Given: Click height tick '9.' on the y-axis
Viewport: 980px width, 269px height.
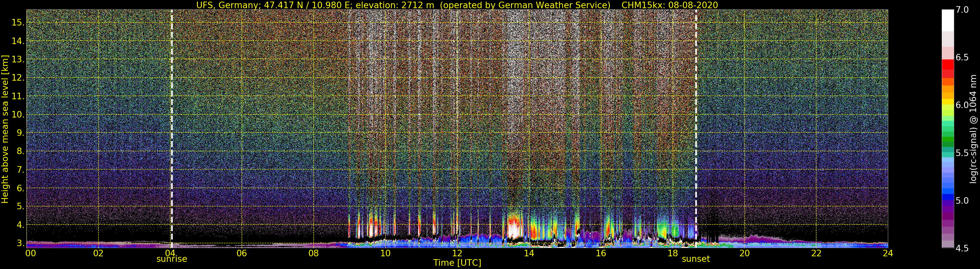Looking at the screenshot, I should tap(20, 133).
